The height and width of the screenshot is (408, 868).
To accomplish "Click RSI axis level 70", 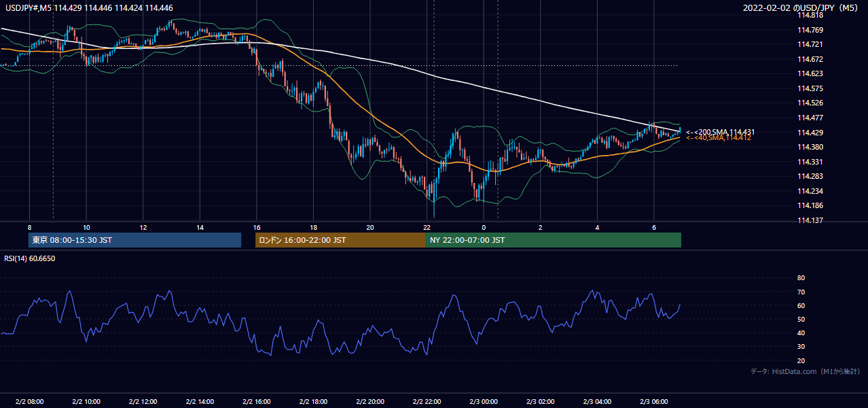I will coord(801,292).
